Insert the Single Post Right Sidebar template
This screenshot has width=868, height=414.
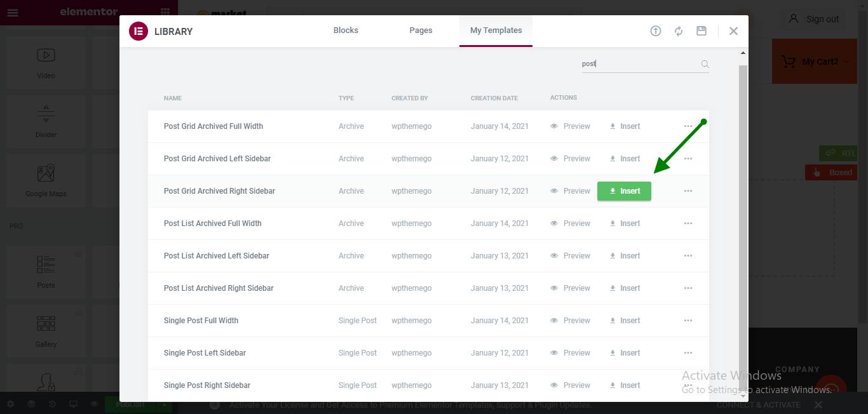pyautogui.click(x=625, y=385)
